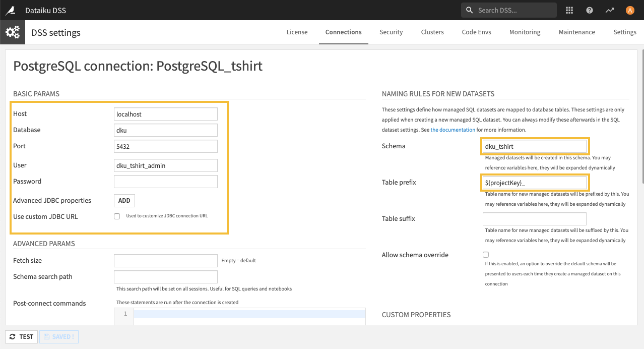
Task: Open the documentation link
Action: pyautogui.click(x=453, y=130)
